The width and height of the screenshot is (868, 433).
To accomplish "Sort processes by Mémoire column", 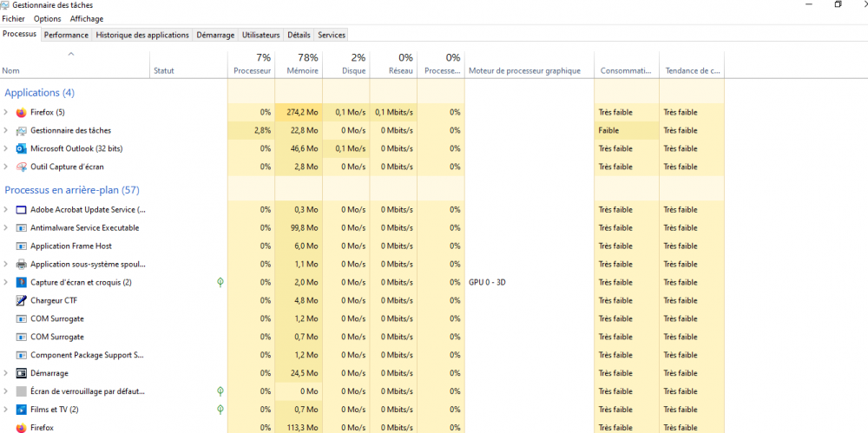I will 299,64.
